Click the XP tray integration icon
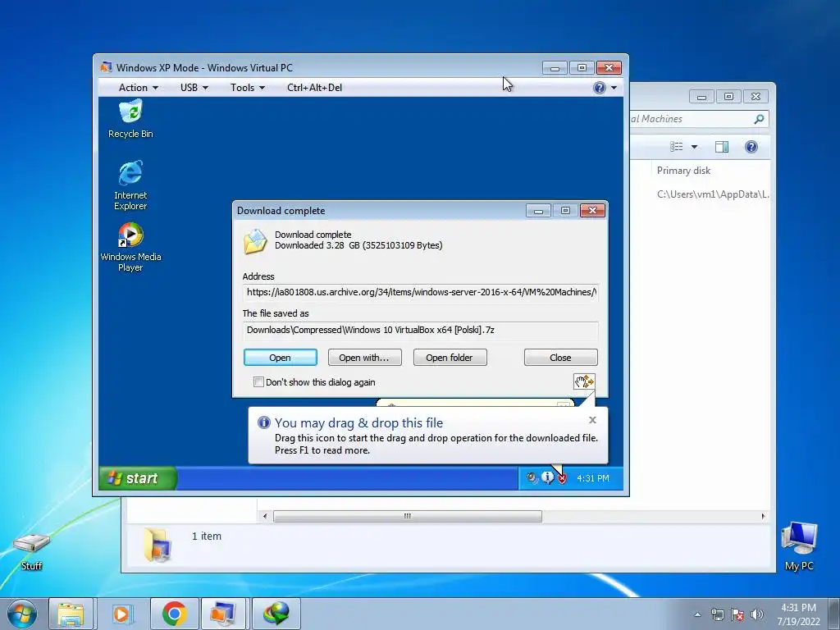 (x=532, y=478)
